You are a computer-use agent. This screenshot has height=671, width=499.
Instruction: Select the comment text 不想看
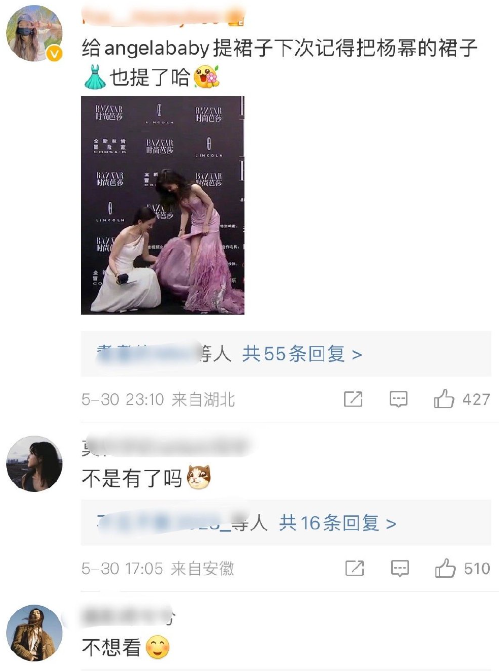(111, 647)
